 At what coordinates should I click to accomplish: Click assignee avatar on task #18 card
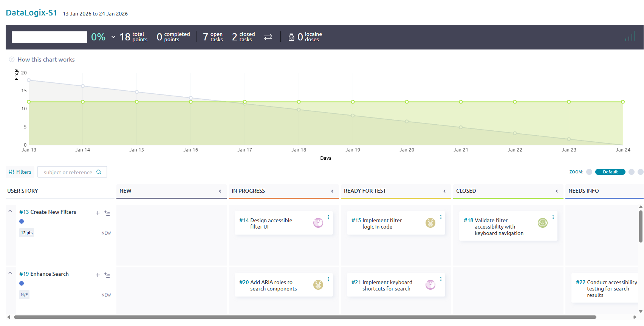click(542, 223)
